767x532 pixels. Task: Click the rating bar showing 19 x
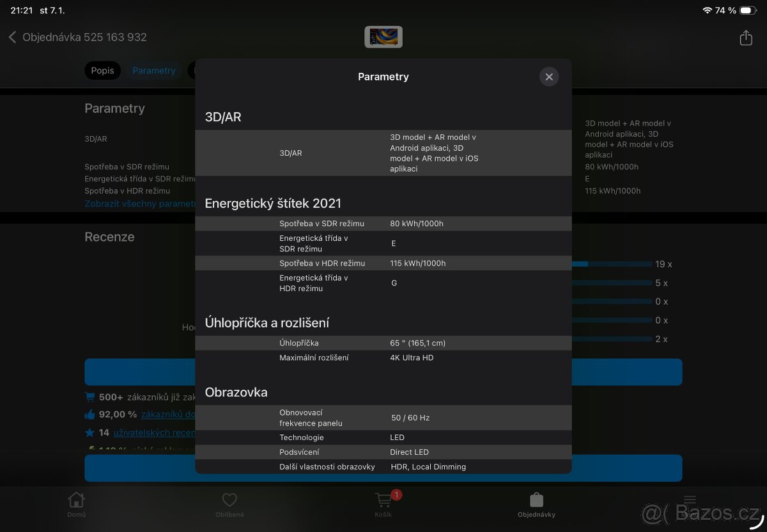tap(610, 264)
